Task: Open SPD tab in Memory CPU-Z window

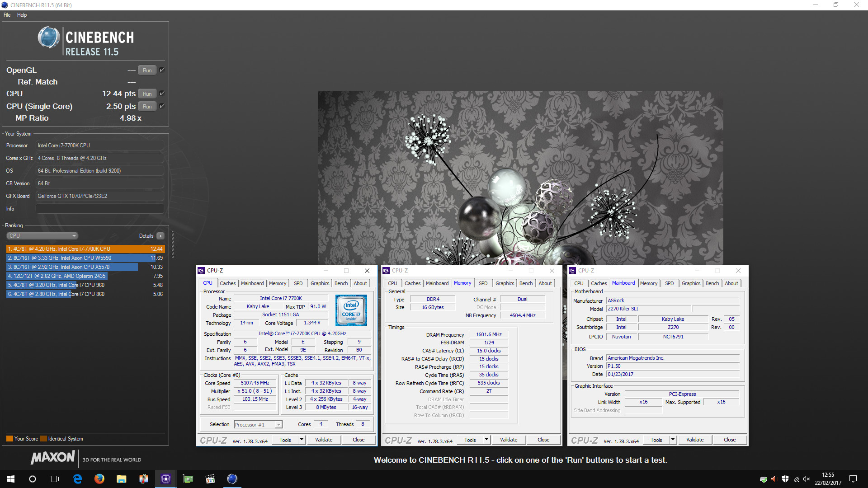Action: click(483, 283)
